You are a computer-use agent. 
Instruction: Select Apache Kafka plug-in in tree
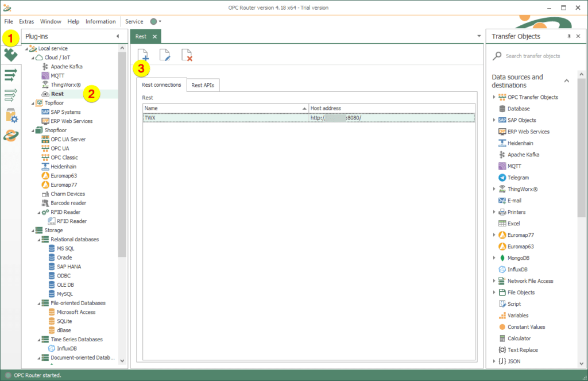coord(67,67)
